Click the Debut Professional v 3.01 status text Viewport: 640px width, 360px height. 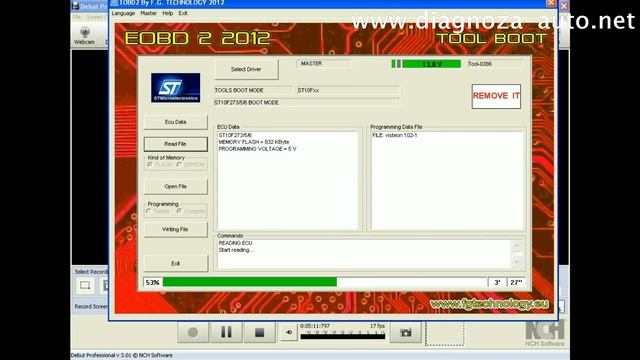click(x=121, y=356)
